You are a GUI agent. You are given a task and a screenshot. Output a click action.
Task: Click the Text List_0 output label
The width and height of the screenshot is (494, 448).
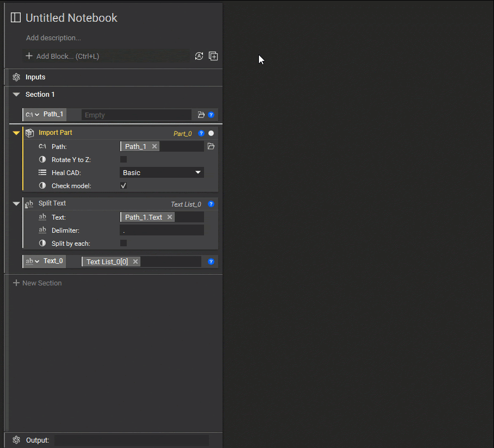[x=186, y=204]
